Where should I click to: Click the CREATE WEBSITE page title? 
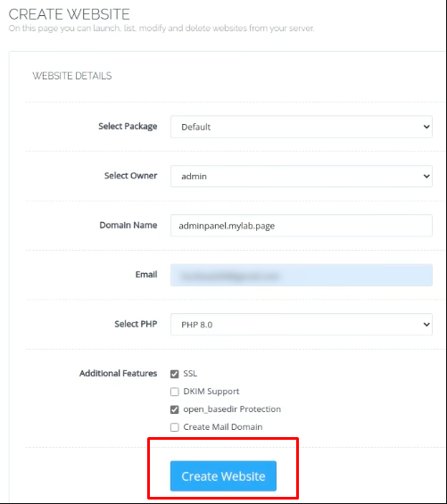[69, 14]
